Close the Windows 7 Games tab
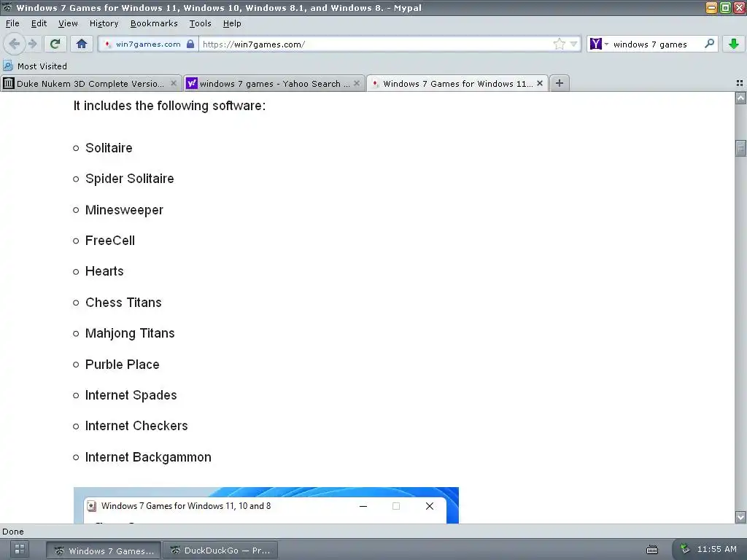The height and width of the screenshot is (560, 747). click(540, 83)
